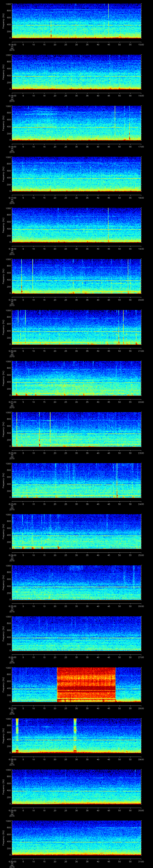153x868 pixels.
Task: Select the spectrogram panel starting at 6:18:00
Action: coord(76,225)
